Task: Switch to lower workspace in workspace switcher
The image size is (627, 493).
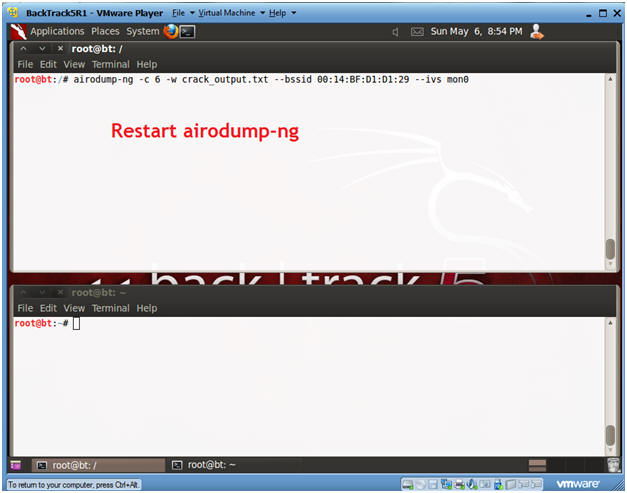Action: coord(537,469)
